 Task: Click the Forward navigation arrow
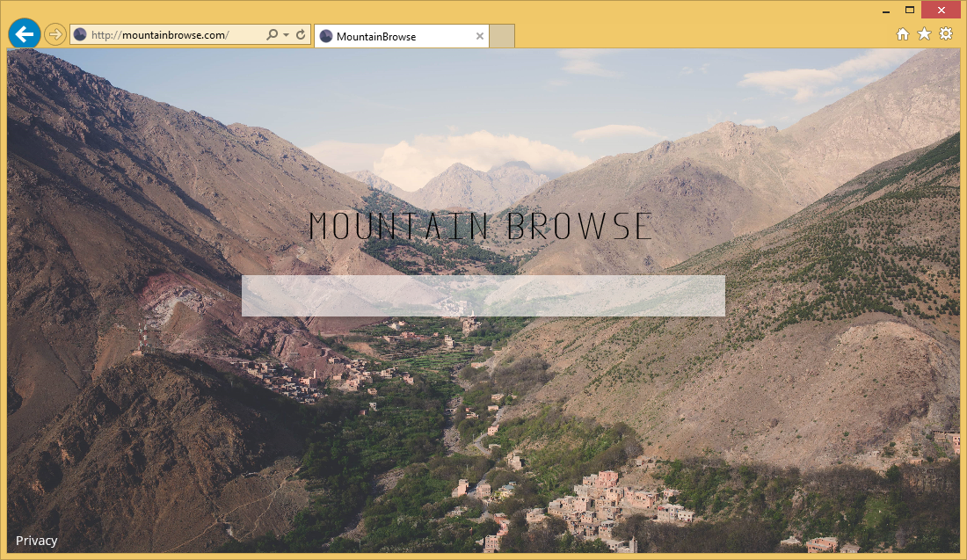[55, 33]
